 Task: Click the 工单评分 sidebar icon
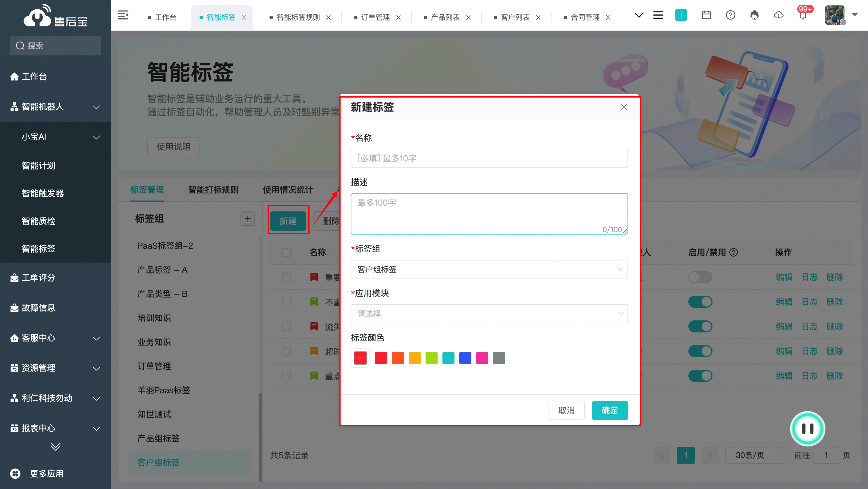(14, 278)
